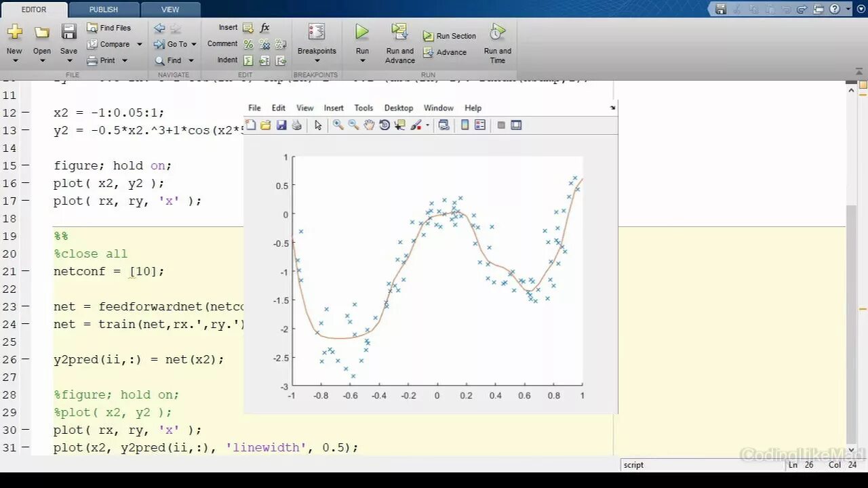This screenshot has width=868, height=488.
Task: Open the figure's File menu
Action: pyautogui.click(x=254, y=108)
